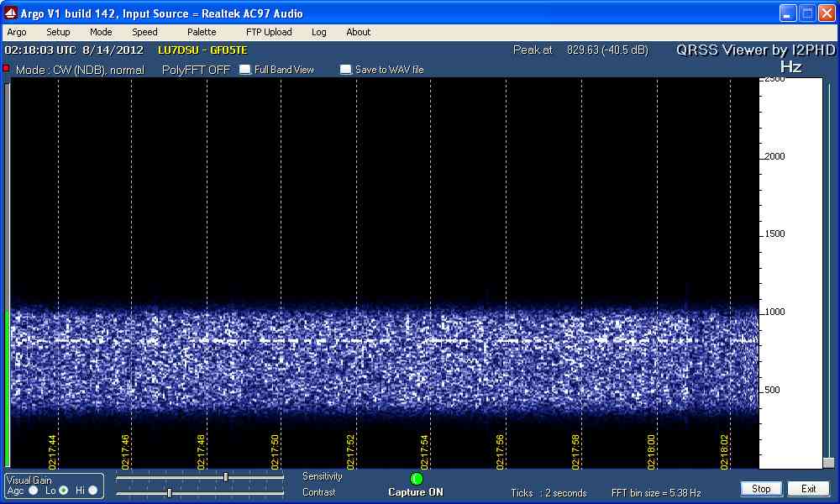Click the green Capture ON indicator light
Viewport: 840px width, 504px height.
(x=417, y=478)
